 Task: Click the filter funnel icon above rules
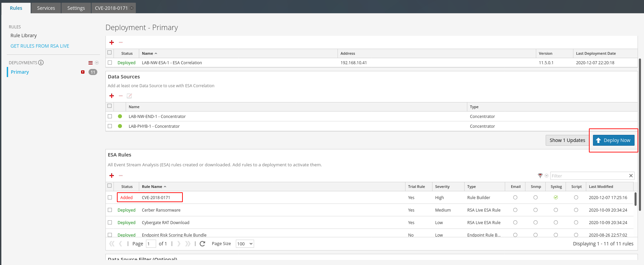[540, 176]
